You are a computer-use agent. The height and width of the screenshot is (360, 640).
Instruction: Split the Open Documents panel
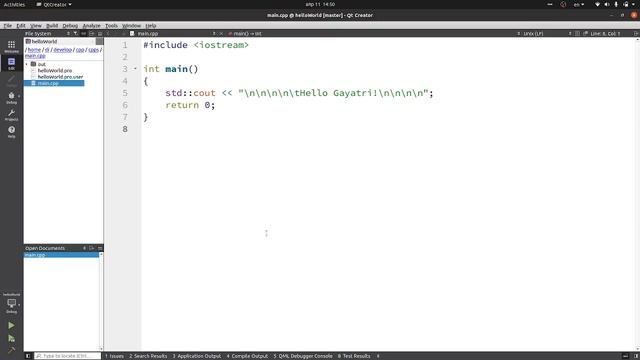click(x=92, y=248)
